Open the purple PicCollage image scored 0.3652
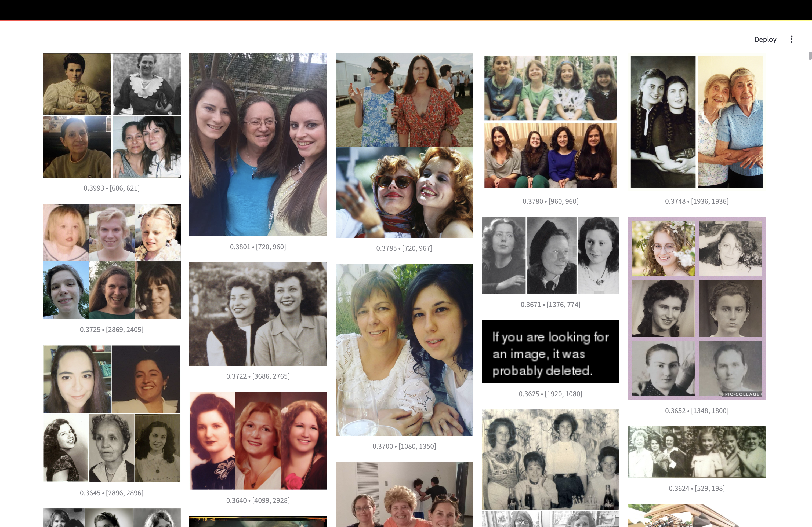 [696, 308]
